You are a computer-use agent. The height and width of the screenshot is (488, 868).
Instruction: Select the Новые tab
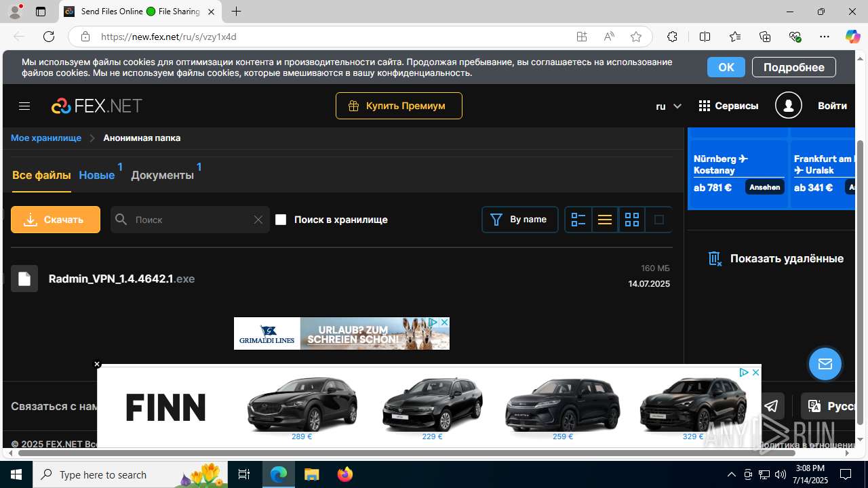pos(97,175)
